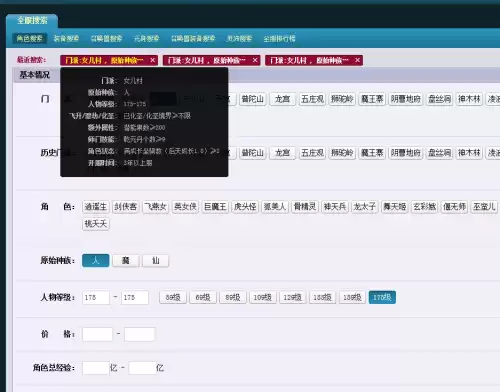This screenshot has height=392, width=500.
Task: Select 狮驼岭 in the 门派 row
Action: (x=342, y=99)
